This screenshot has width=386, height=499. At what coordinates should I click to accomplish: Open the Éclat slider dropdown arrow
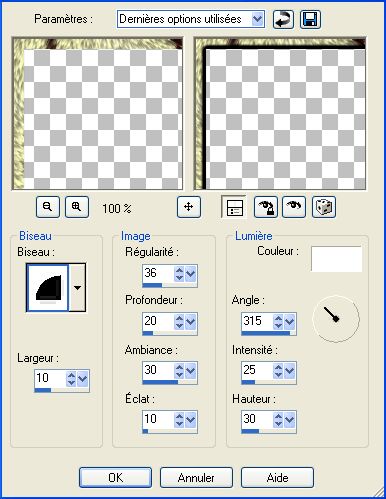point(190,420)
